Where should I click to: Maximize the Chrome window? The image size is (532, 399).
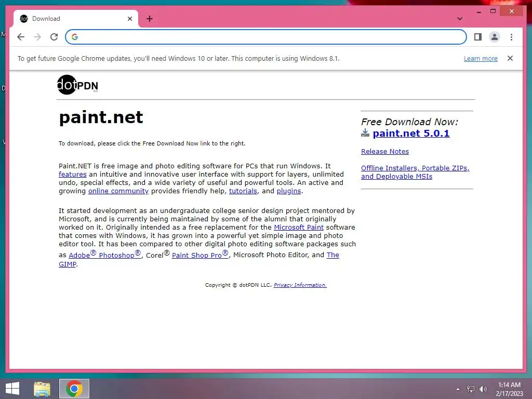[493, 11]
